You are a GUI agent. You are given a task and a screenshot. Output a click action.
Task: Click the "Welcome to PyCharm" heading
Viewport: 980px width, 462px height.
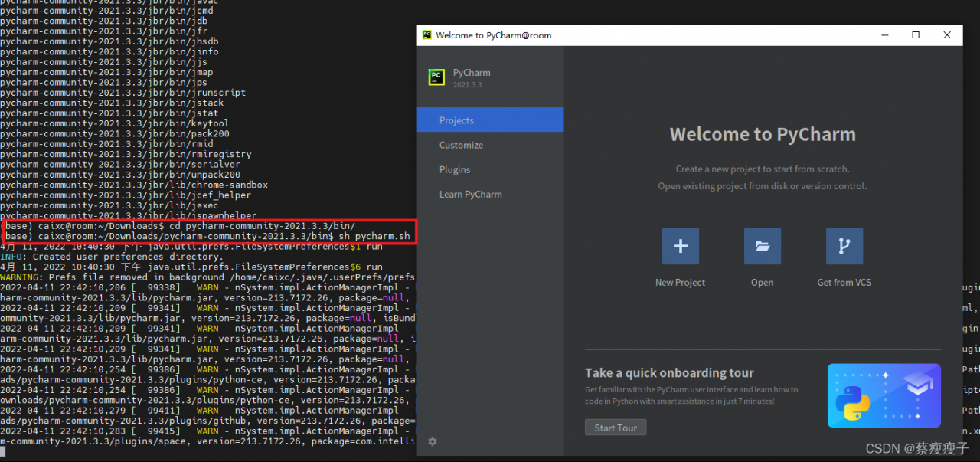[763, 134]
